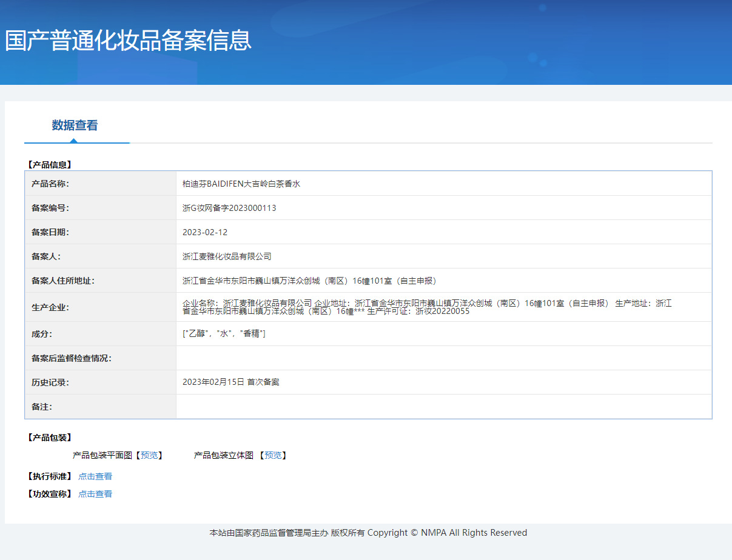Image resolution: width=732 pixels, height=560 pixels.
Task: Select the filing date 2023-02-12
Action: (205, 232)
